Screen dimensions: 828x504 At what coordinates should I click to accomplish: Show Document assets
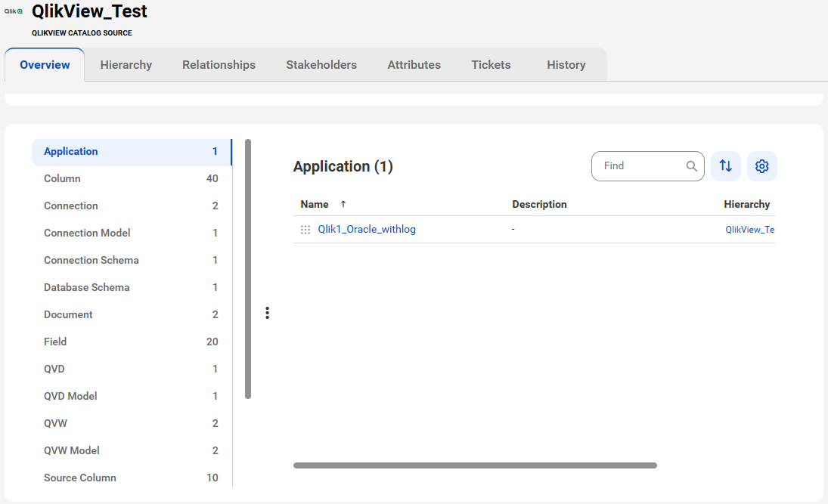coord(131,314)
